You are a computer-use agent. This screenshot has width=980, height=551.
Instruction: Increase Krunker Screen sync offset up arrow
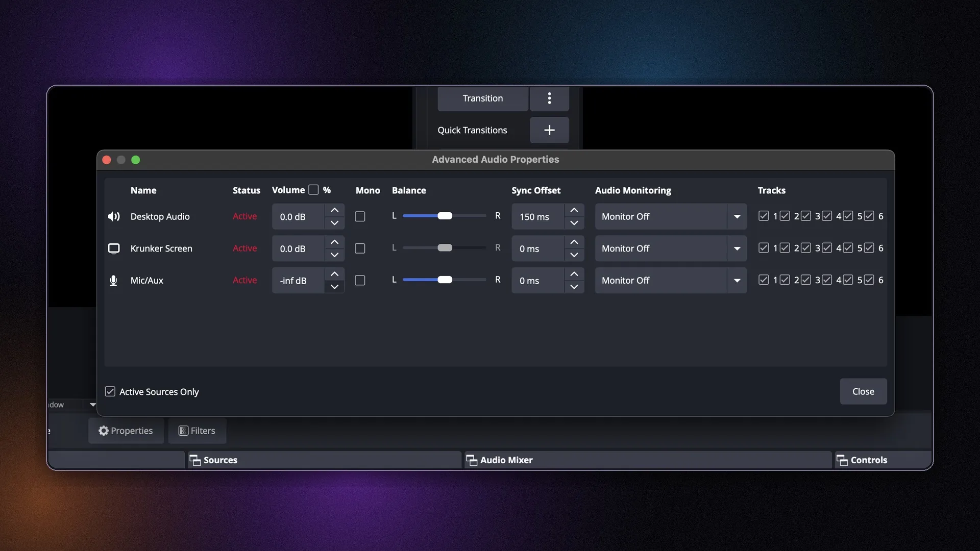(x=574, y=242)
